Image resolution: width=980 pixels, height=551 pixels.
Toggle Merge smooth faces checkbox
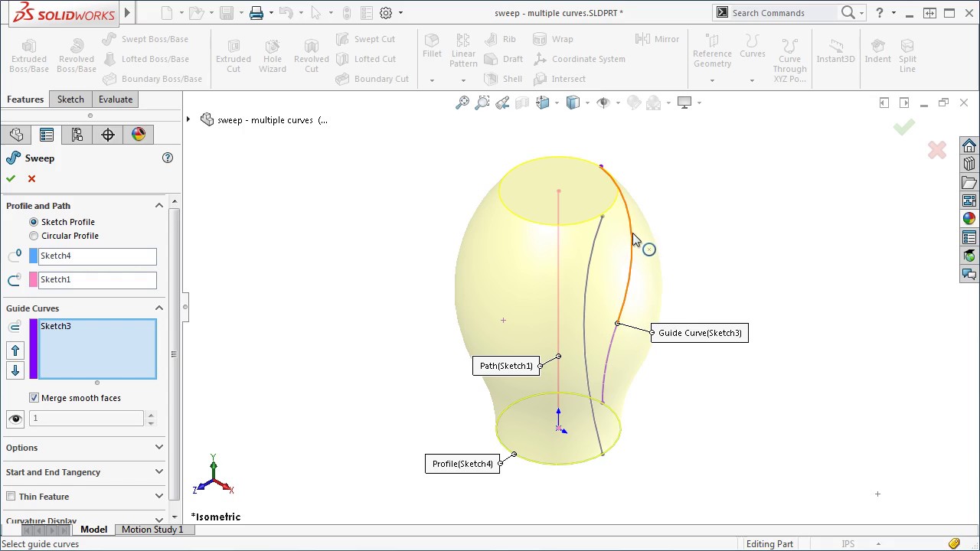click(x=34, y=398)
